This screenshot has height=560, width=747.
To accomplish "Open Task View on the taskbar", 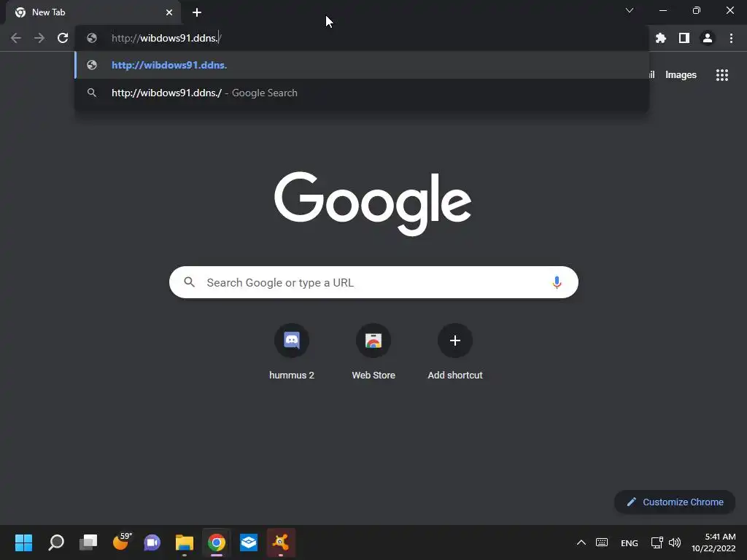I will [x=88, y=542].
